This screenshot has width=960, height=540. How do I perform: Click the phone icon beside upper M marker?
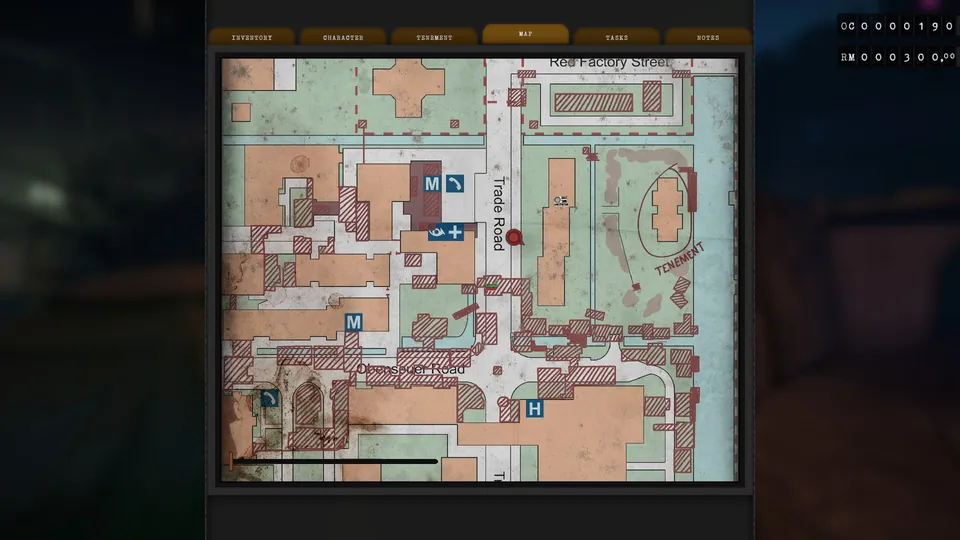(x=454, y=184)
